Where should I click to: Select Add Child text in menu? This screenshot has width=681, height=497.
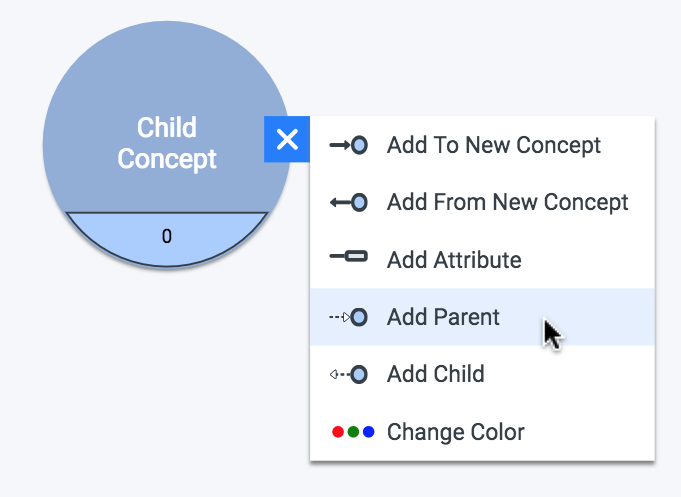[436, 374]
